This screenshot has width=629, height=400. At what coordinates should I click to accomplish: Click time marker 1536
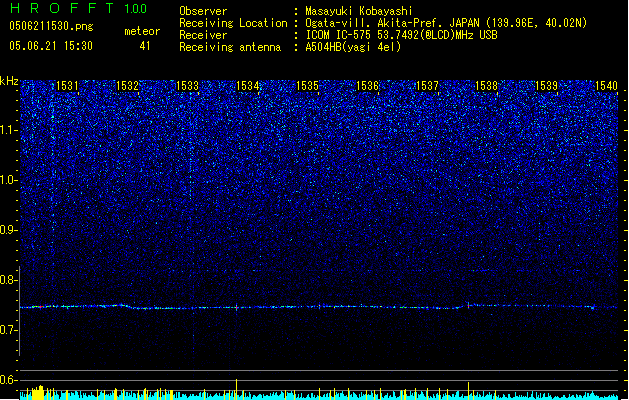367,85
